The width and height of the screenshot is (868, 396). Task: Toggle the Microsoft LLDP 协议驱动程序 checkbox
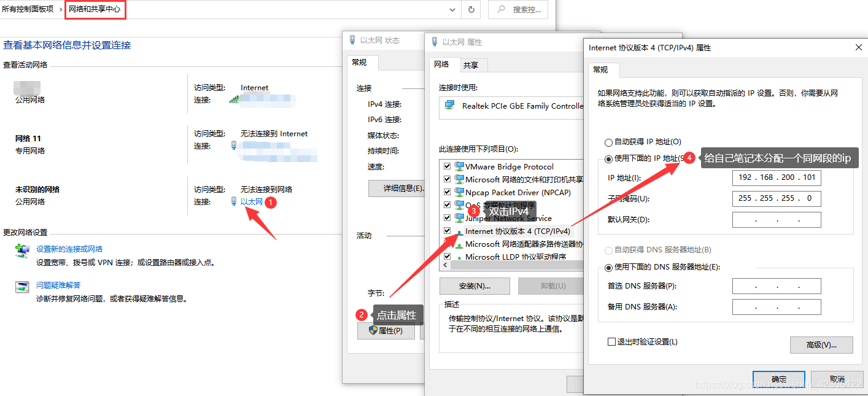click(448, 257)
